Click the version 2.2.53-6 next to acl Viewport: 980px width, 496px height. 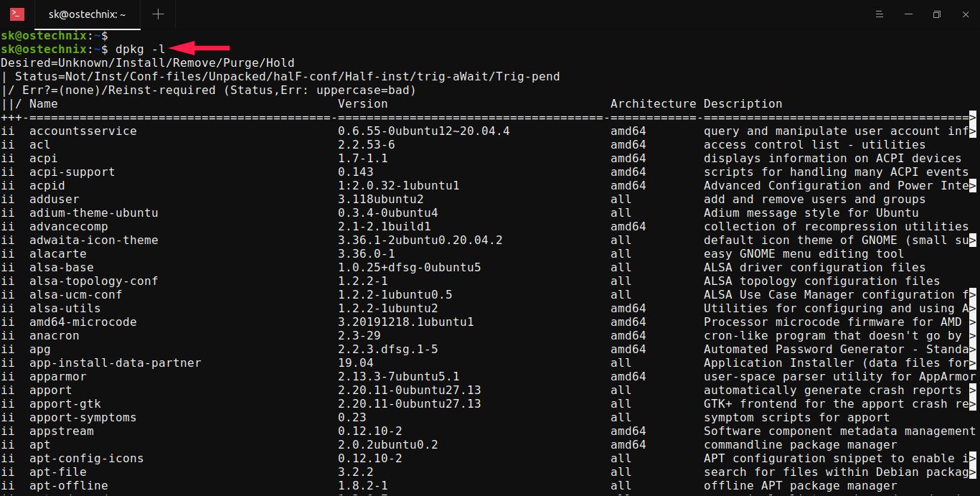tap(368, 144)
